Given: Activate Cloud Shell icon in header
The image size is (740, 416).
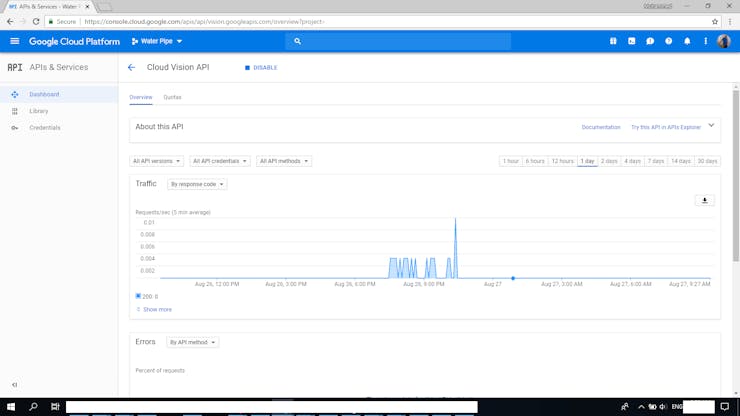Looking at the screenshot, I should click(x=631, y=41).
